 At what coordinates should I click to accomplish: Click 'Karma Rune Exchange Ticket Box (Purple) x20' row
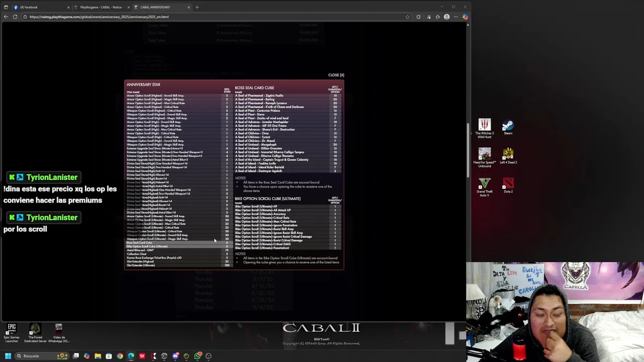coord(179,258)
